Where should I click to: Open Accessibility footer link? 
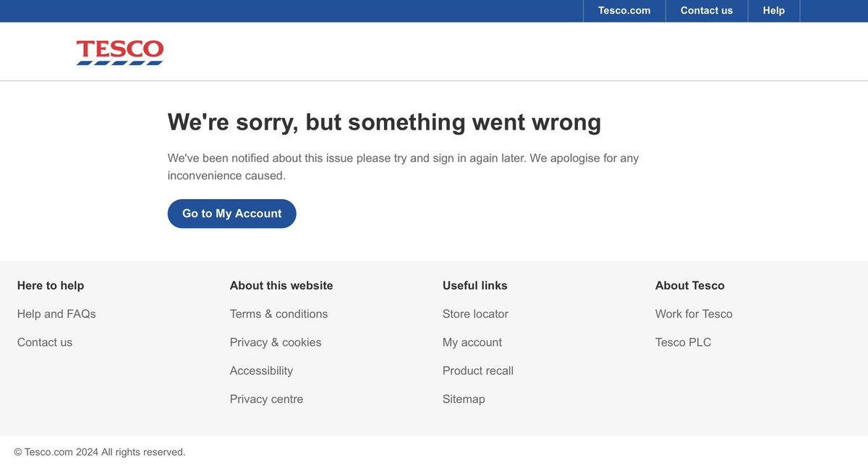[261, 371]
